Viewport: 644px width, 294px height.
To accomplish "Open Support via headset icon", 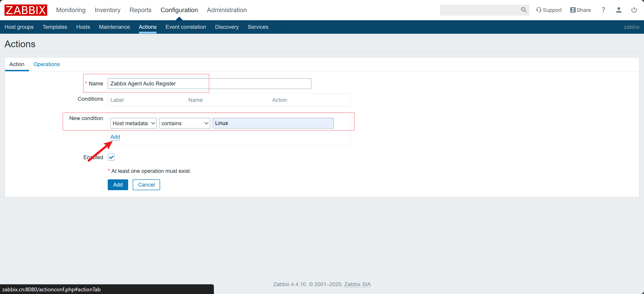I will tap(539, 10).
